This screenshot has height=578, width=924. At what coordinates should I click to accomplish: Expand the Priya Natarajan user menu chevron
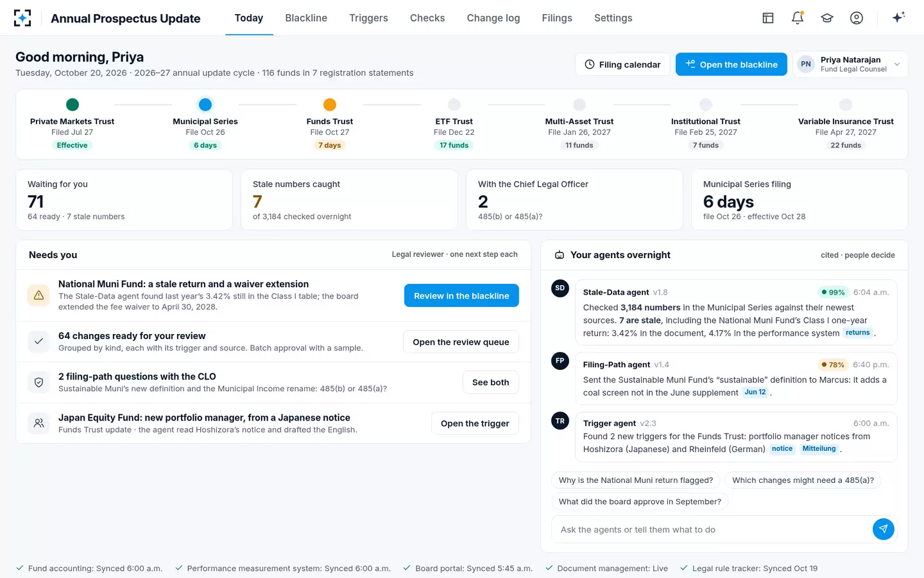point(897,64)
